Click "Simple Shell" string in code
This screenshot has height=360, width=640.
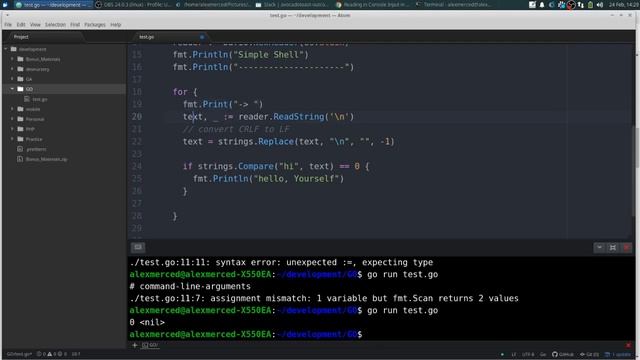coord(268,55)
